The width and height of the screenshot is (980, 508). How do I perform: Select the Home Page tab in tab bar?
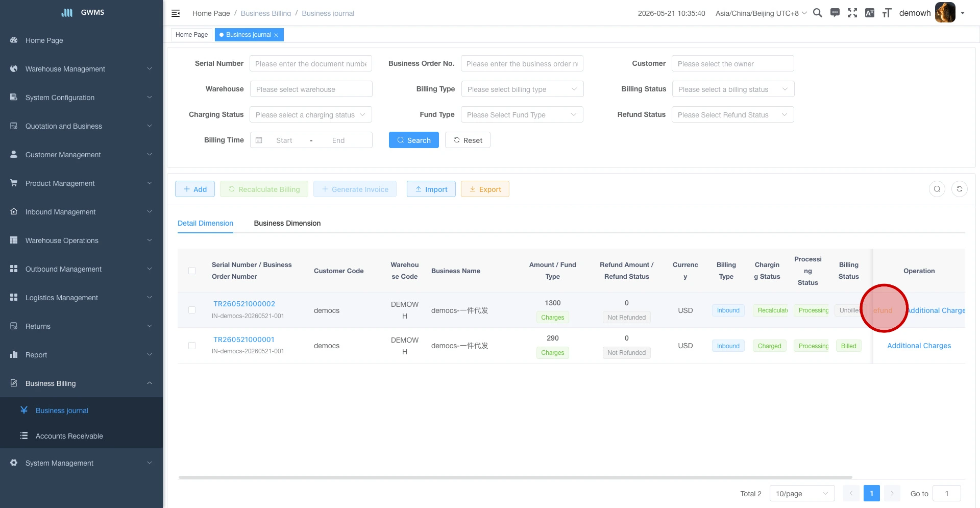[x=191, y=35]
